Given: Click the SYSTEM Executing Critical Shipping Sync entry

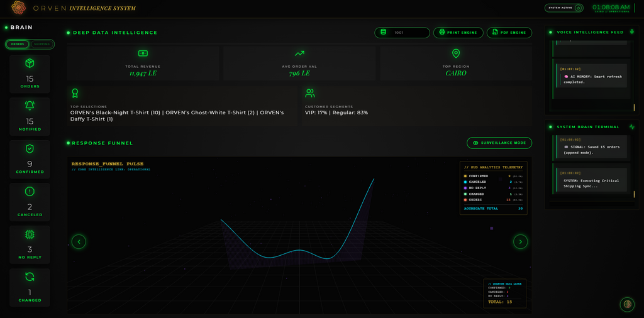Looking at the screenshot, I should coord(591,180).
